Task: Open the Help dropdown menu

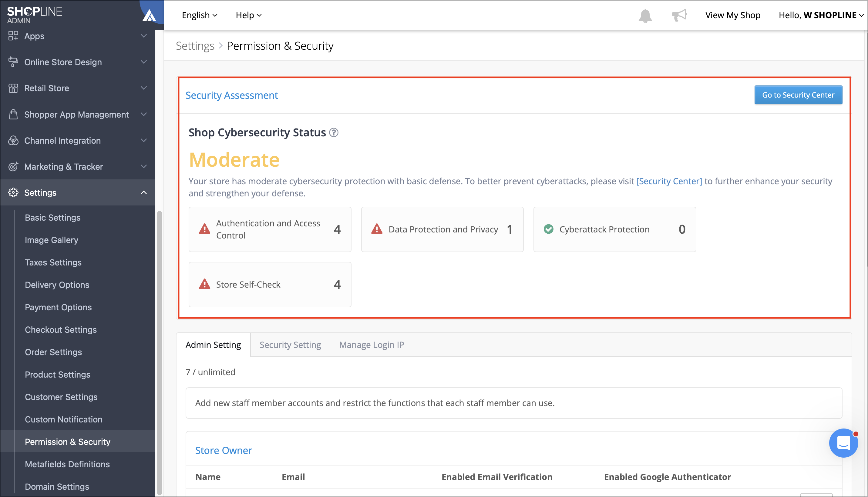Action: click(249, 15)
